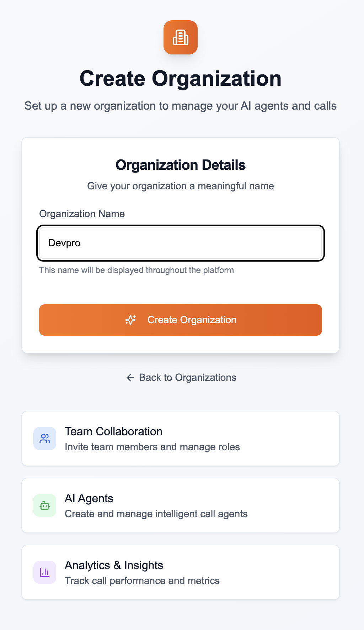Click the Organization Name field label

pyautogui.click(x=82, y=214)
